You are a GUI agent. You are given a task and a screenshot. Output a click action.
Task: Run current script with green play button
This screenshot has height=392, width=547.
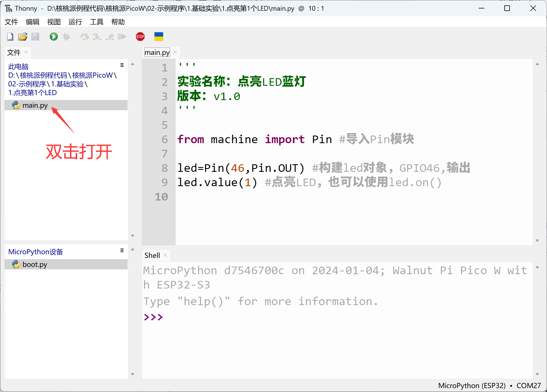54,37
